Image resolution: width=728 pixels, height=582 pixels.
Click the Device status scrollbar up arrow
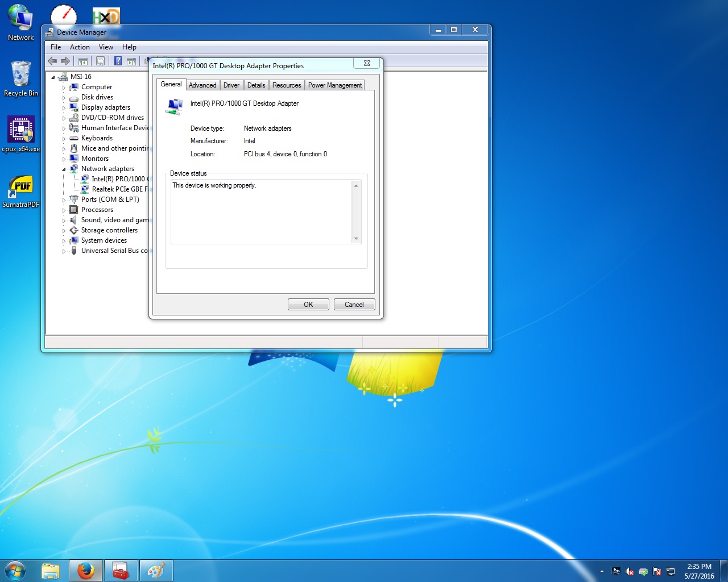356,186
